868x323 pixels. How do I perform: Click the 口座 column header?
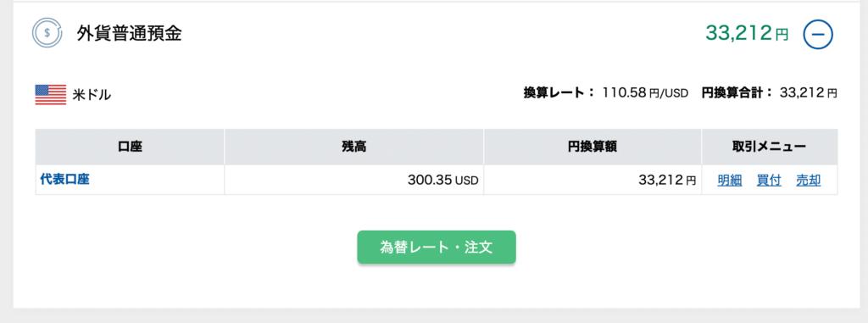(x=130, y=147)
